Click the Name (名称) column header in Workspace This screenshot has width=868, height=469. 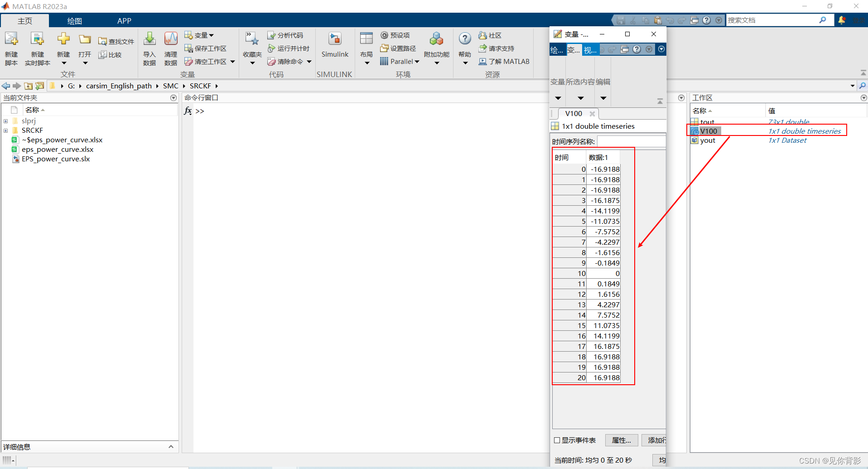point(728,111)
